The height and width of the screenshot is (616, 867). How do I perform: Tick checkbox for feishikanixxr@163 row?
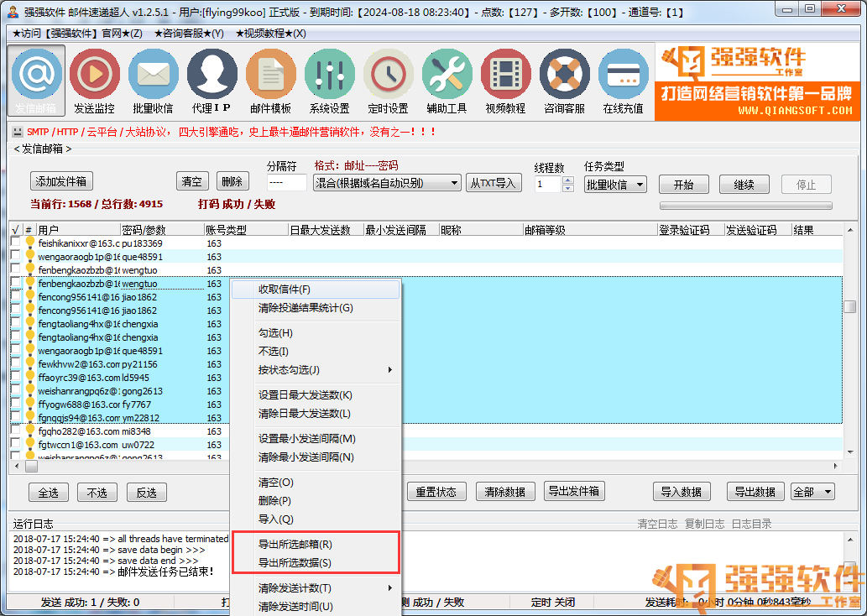pyautogui.click(x=15, y=243)
